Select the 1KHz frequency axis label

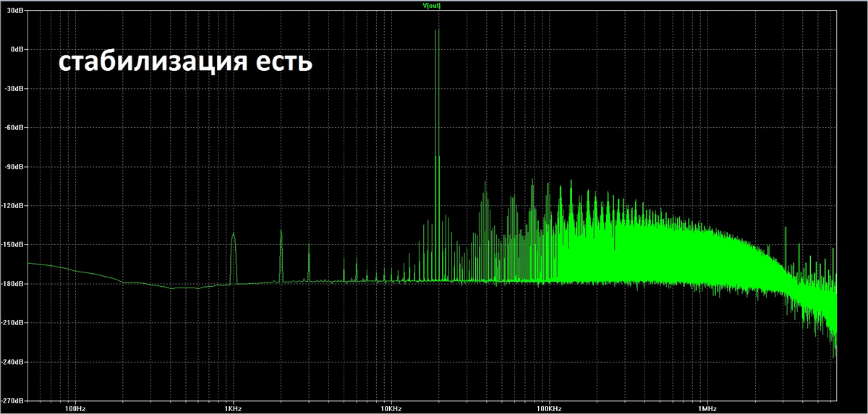click(233, 408)
